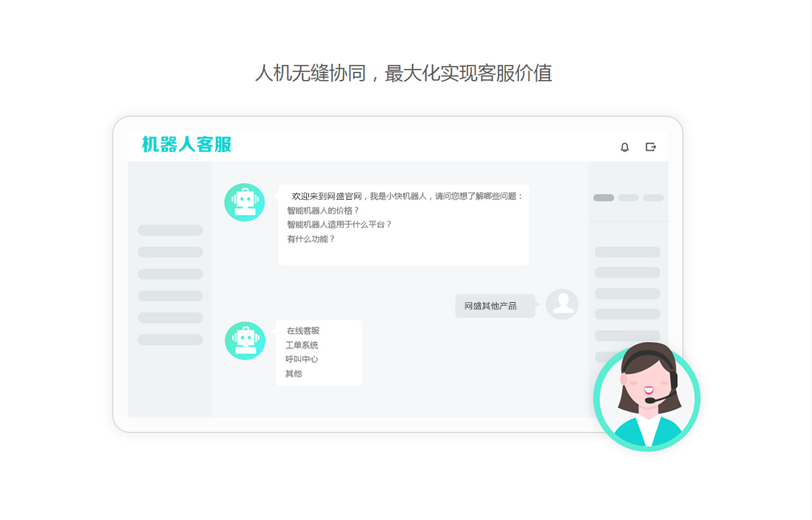
Task: Choose 呼叫中心 in the robot reply
Action: 302,359
